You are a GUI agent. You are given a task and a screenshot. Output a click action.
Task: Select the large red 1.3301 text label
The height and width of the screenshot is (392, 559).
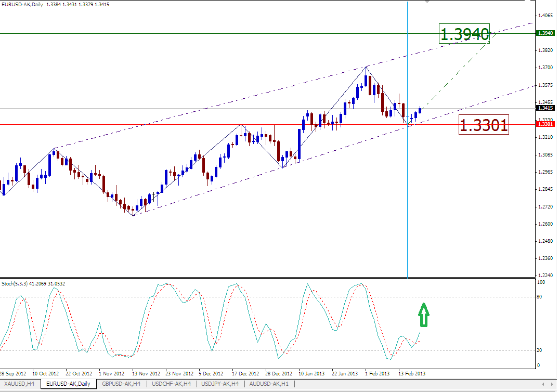click(x=484, y=125)
